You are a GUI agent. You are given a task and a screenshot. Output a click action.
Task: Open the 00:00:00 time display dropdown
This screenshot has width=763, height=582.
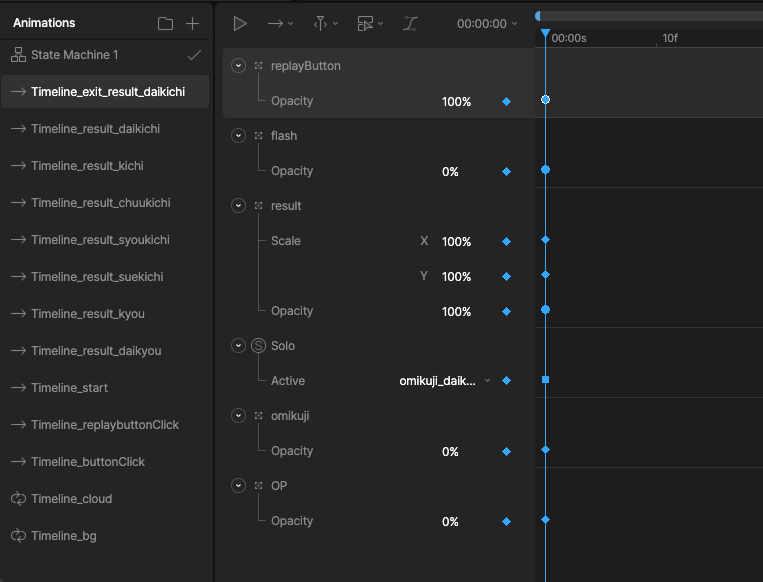click(x=487, y=23)
